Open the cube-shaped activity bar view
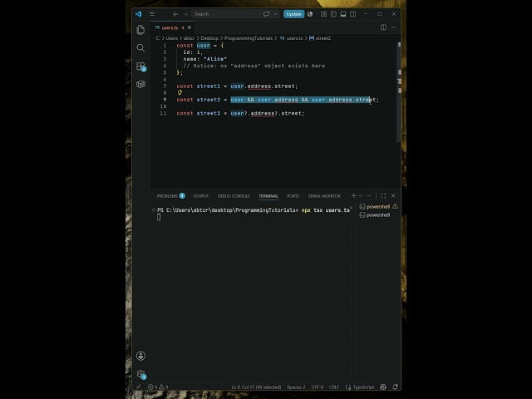Image resolution: width=532 pixels, height=399 pixels. 140,84
